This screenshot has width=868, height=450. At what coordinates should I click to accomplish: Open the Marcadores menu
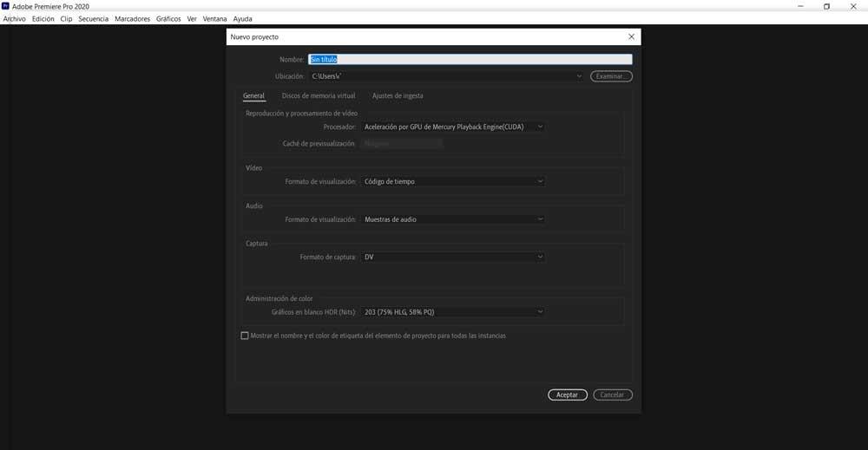132,19
